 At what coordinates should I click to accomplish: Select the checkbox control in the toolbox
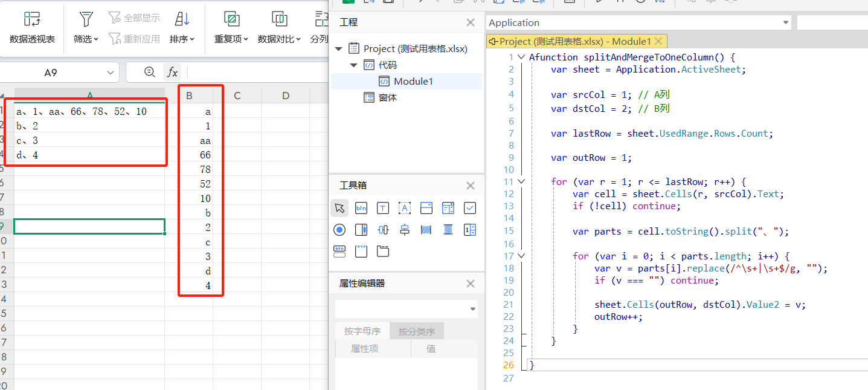click(x=470, y=208)
